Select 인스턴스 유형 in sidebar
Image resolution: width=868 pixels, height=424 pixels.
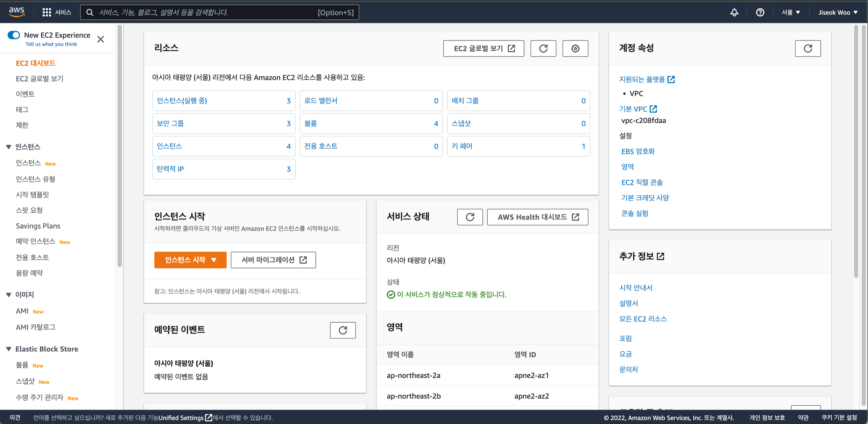click(35, 179)
